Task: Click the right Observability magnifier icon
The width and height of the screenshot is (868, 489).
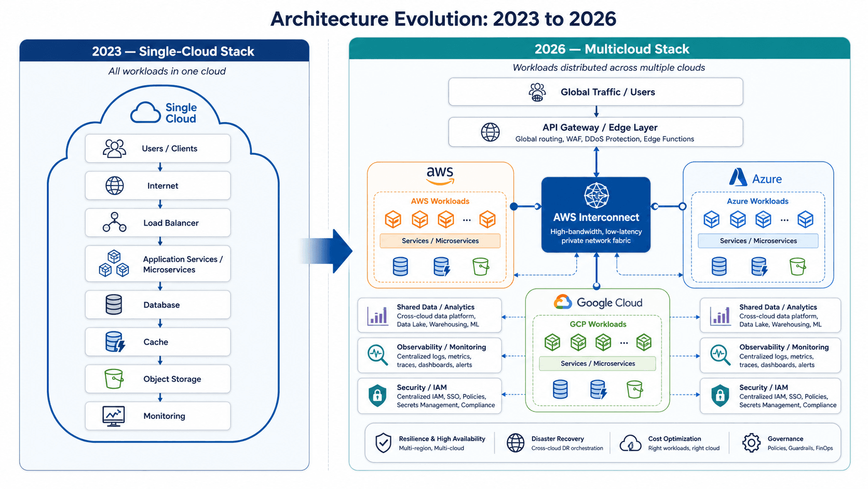Action: 720,355
